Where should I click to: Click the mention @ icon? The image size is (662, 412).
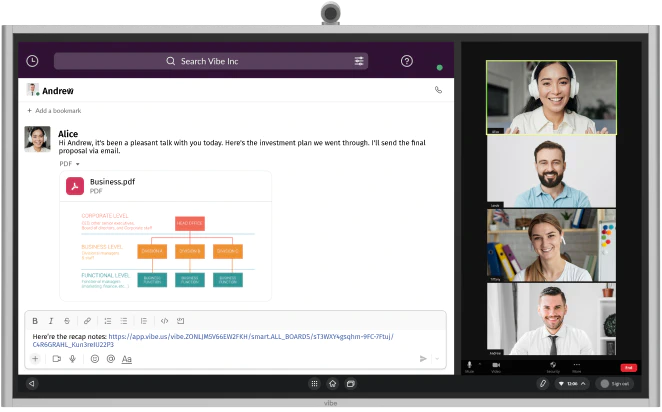pos(109,358)
